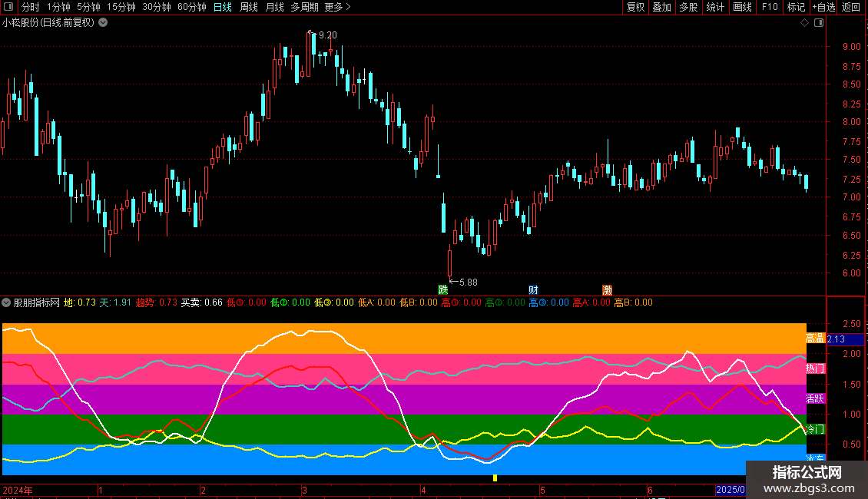
Task: Open F10 company info
Action: pyautogui.click(x=770, y=7)
